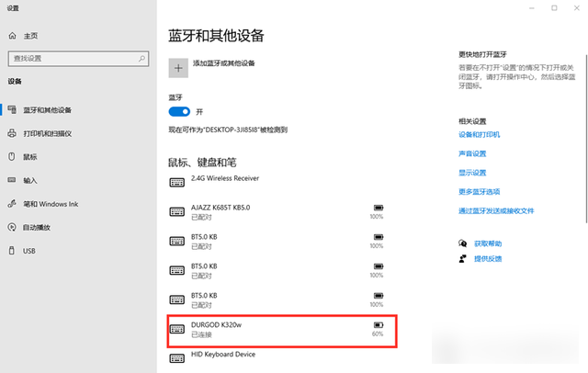Image resolution: width=588 pixels, height=373 pixels.
Task: Open the 设备和打印机 link
Action: pyautogui.click(x=479, y=134)
